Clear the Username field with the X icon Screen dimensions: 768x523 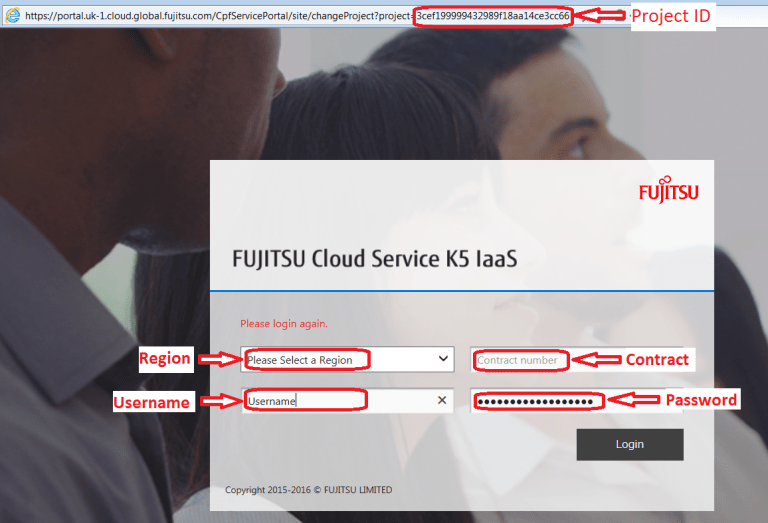click(442, 400)
